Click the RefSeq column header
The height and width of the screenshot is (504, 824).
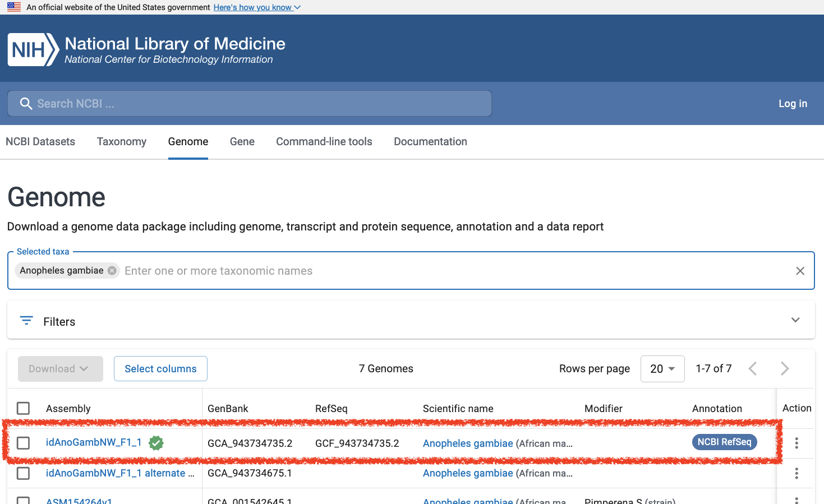pos(332,409)
